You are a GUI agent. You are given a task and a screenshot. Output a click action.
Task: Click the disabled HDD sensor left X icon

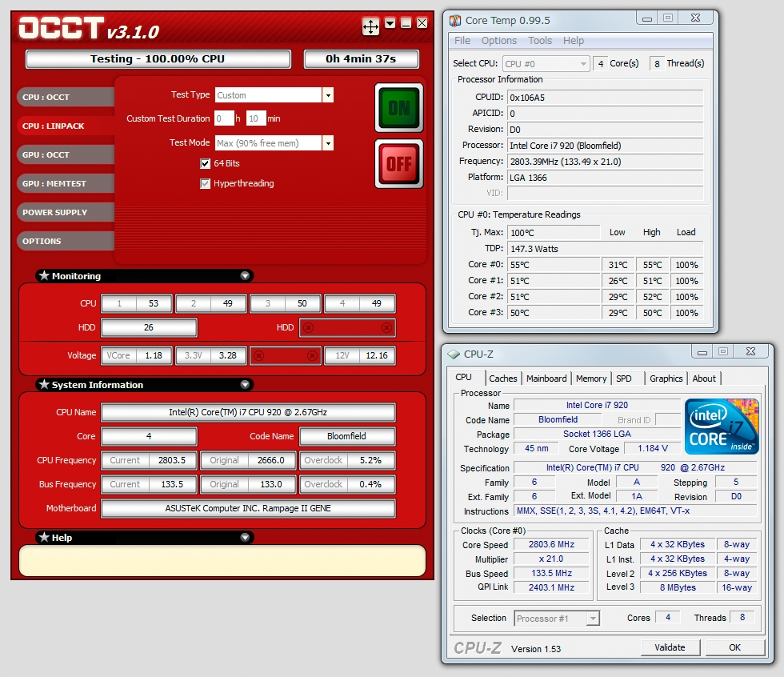(x=309, y=327)
